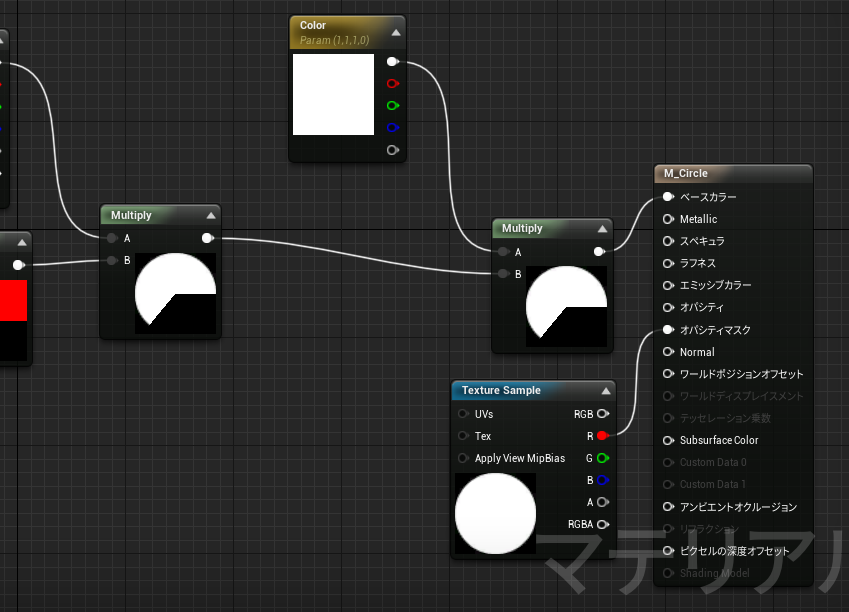Click the スペキュラ input pin
Screen dimensions: 849x612
668,241
